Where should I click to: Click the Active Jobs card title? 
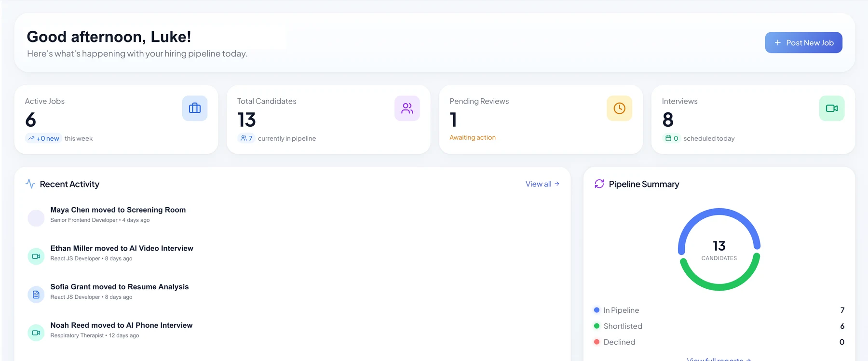(x=45, y=101)
